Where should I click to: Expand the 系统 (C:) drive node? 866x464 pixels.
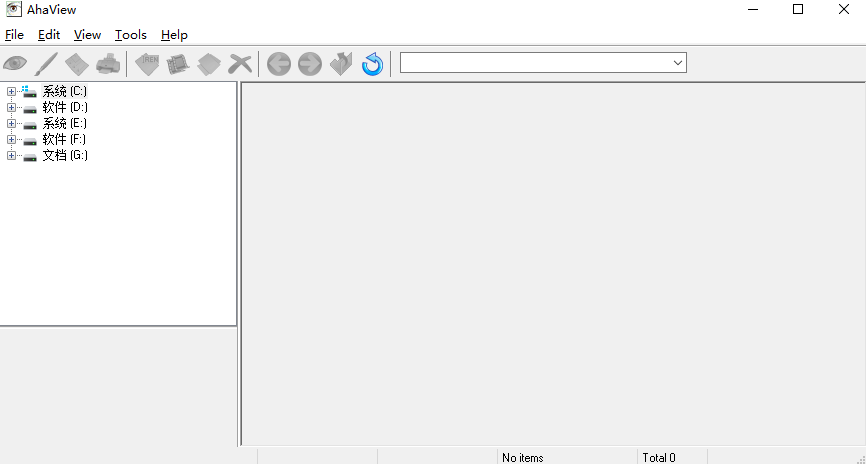[11, 92]
